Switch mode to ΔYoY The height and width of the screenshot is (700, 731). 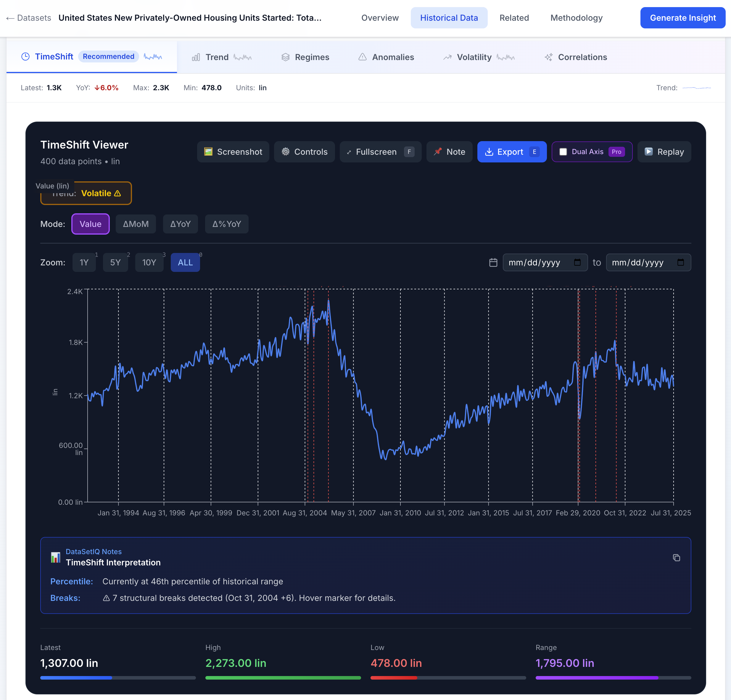(180, 224)
